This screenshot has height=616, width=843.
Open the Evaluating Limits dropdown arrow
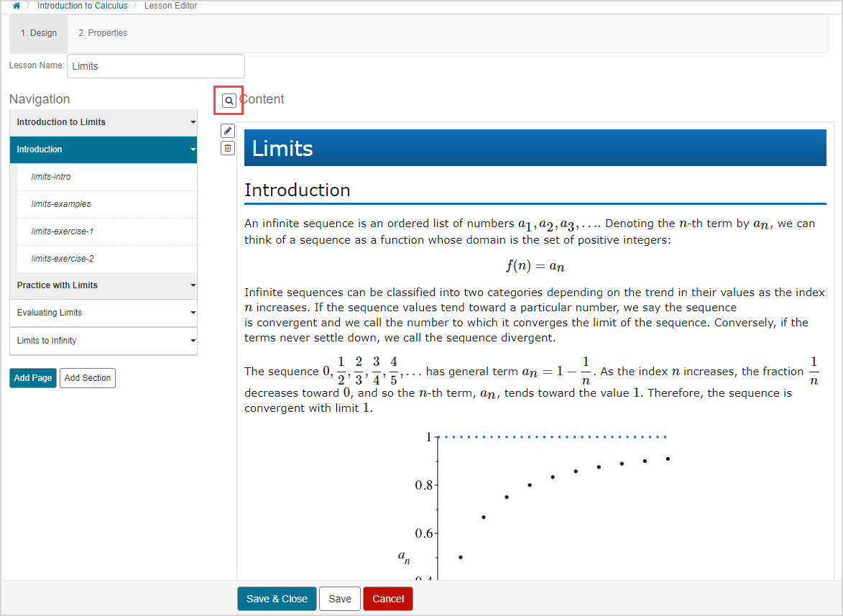(x=193, y=313)
